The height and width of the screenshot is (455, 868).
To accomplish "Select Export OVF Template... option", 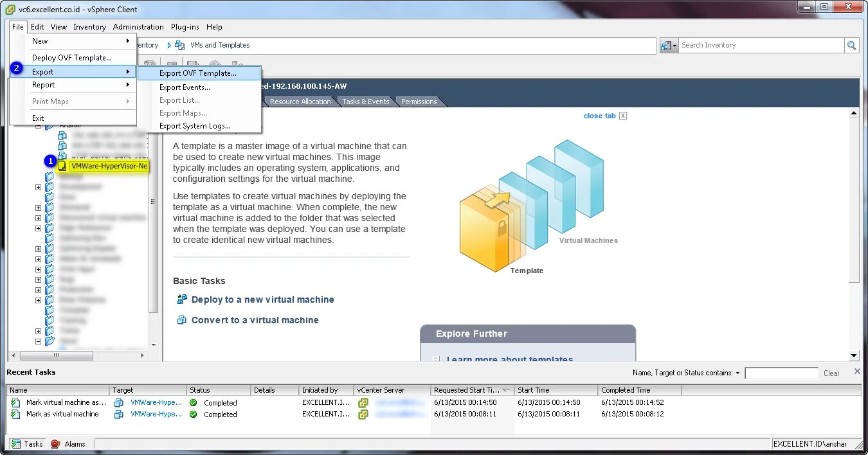I will 199,73.
